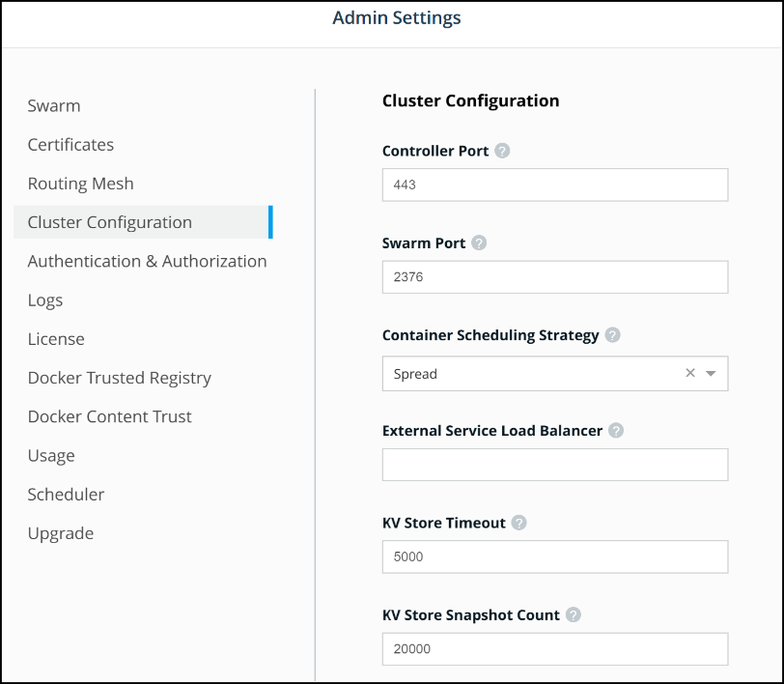Clear the Spread selection with X icon
The height and width of the screenshot is (684, 784).
tap(689, 373)
